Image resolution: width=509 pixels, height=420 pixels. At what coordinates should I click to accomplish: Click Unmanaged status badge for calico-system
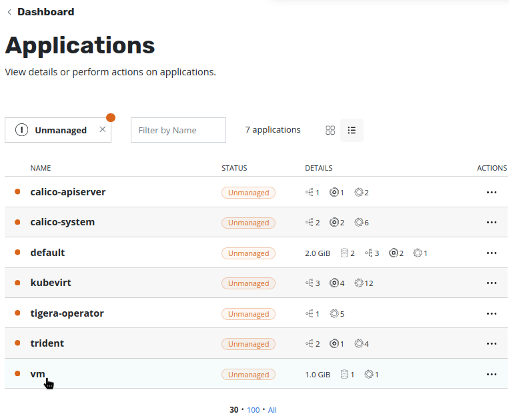tap(248, 223)
